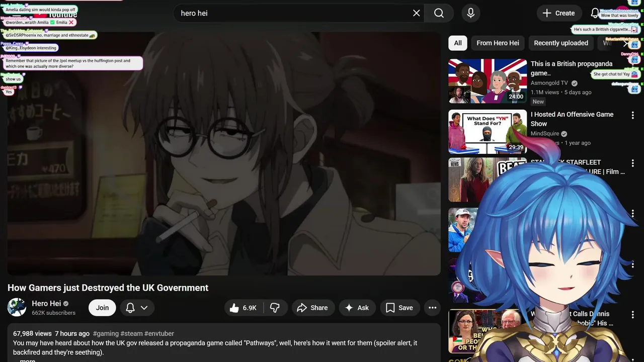
Task: Select the From Hero Hei chip
Action: (498, 43)
